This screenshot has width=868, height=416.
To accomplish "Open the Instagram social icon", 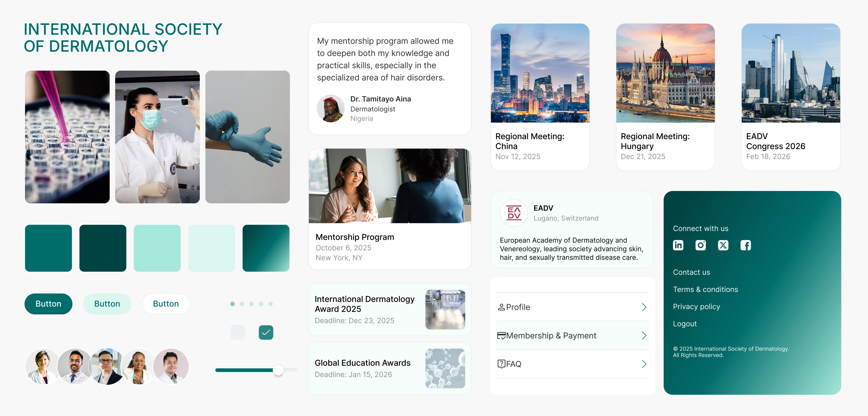I will [x=700, y=245].
